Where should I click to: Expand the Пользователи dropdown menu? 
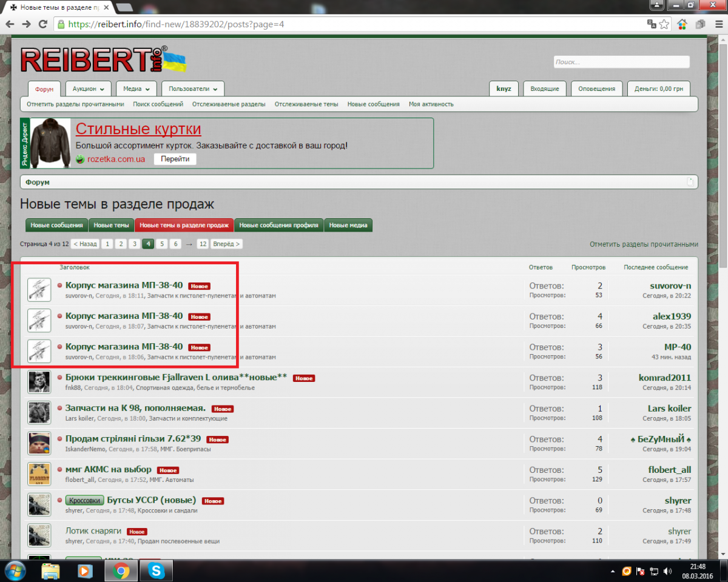click(192, 89)
